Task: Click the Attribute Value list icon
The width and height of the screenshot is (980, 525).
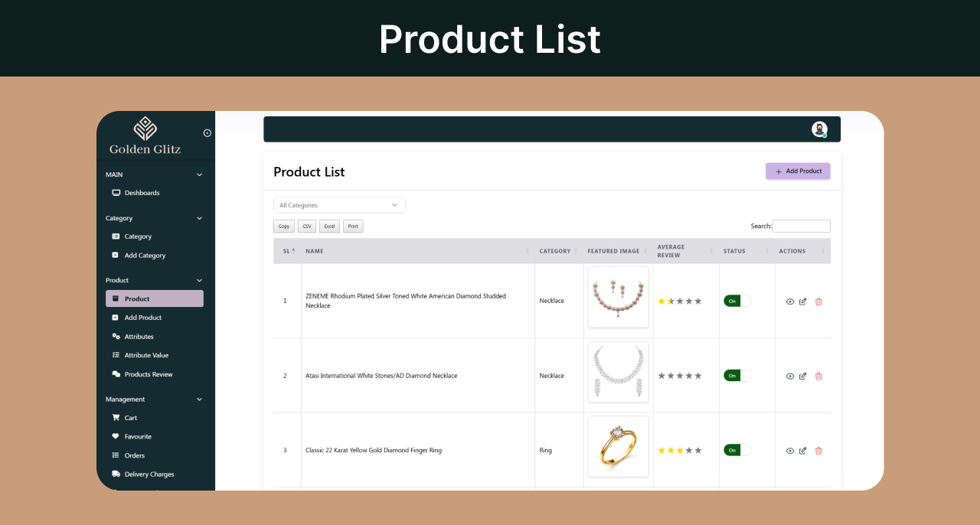Action: 116,355
